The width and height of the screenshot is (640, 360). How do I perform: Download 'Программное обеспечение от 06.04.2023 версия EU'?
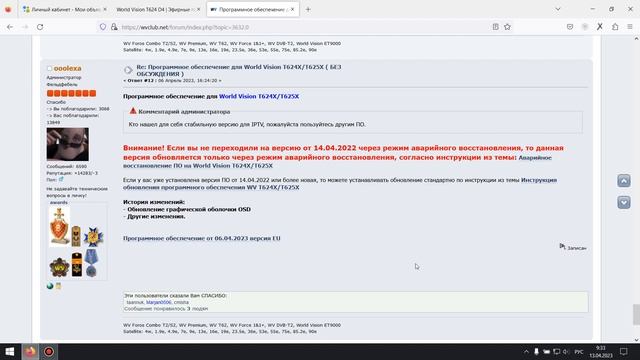pyautogui.click(x=202, y=238)
